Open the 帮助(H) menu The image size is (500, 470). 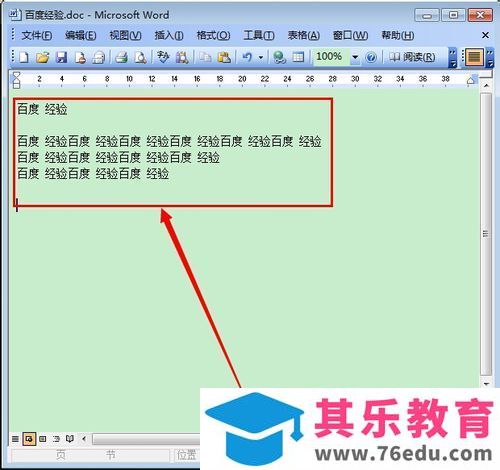(398, 35)
